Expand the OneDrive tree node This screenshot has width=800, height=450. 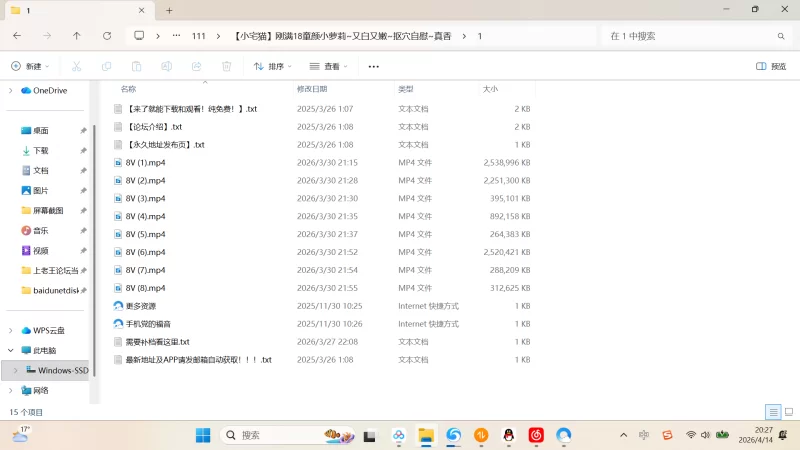[11, 90]
